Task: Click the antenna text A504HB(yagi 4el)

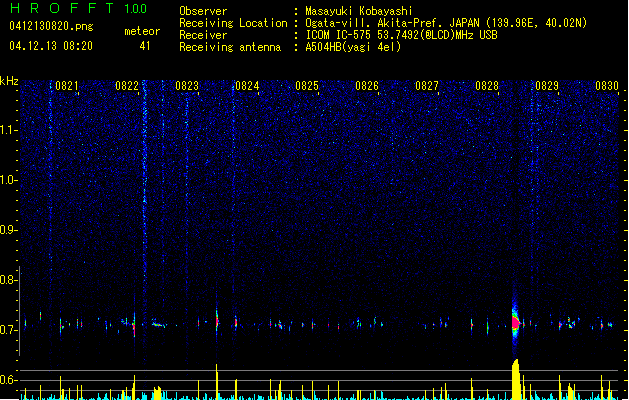Action: coord(353,47)
